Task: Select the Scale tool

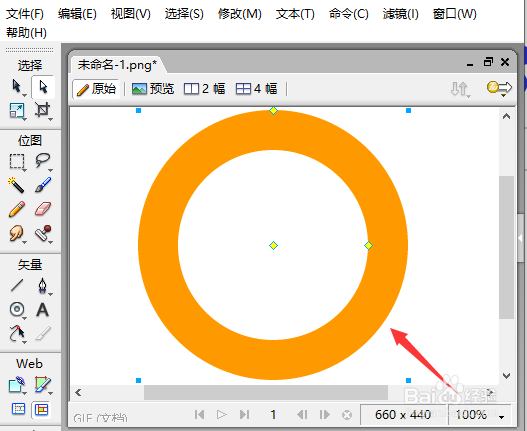Action: (16, 110)
